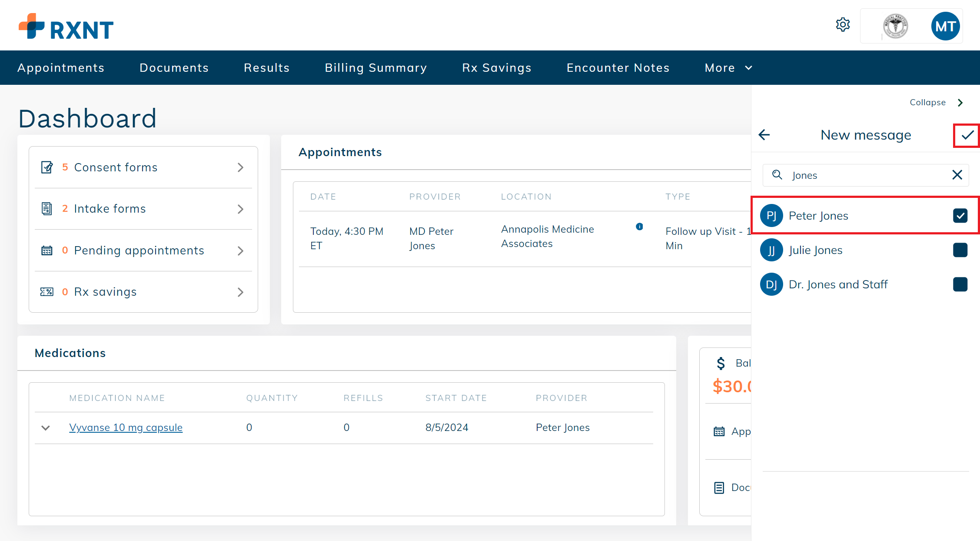Click the calendar icon in billing card
This screenshot has height=541, width=980.
pyautogui.click(x=719, y=431)
